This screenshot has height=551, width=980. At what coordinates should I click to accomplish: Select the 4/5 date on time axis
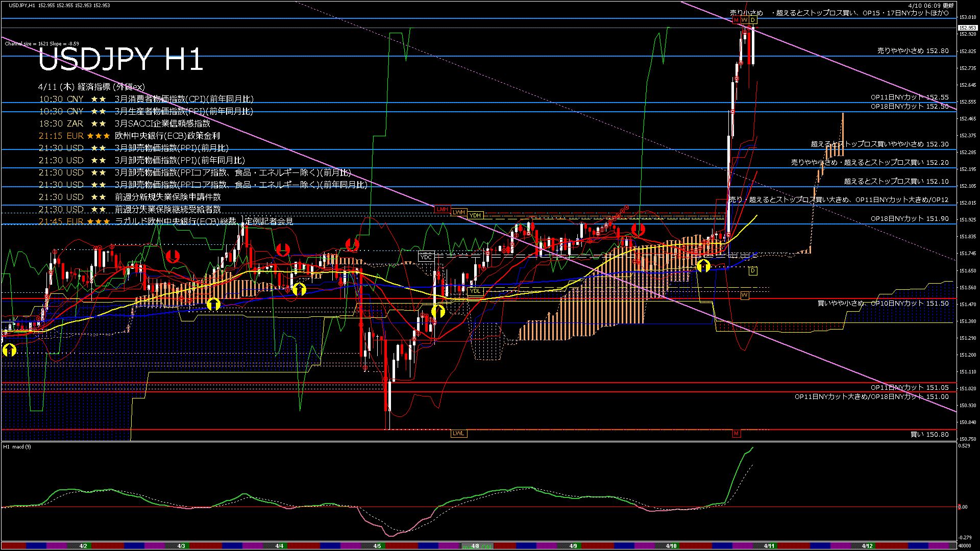pyautogui.click(x=377, y=546)
